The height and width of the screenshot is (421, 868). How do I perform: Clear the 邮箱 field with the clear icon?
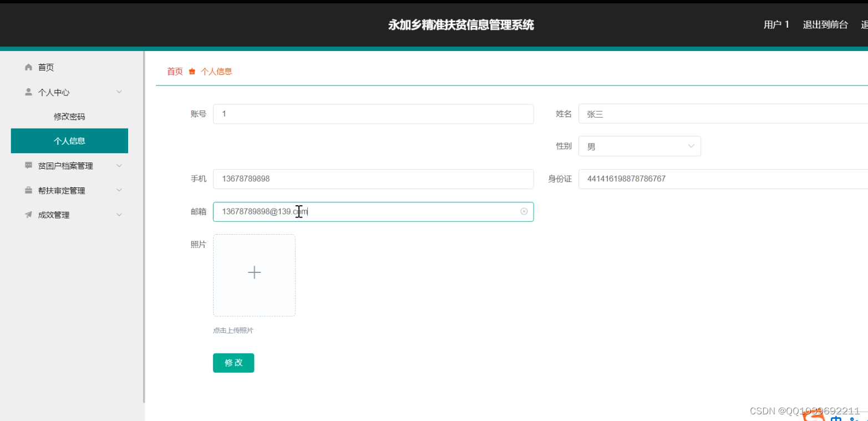pos(524,211)
